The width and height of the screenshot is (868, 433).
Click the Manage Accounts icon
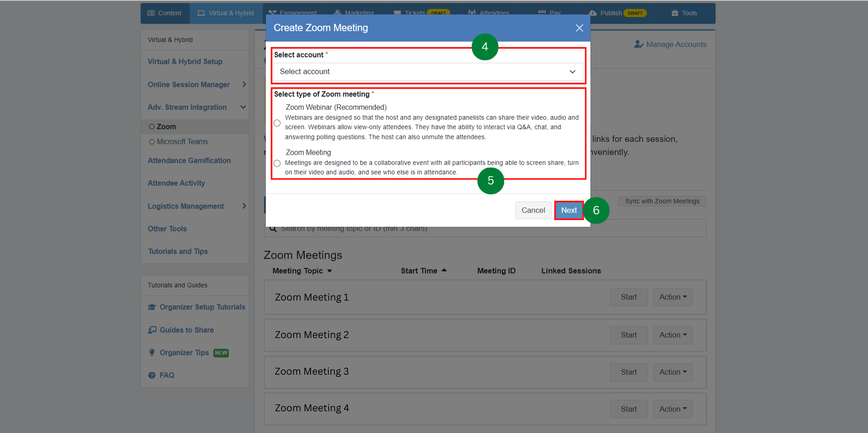click(x=639, y=44)
